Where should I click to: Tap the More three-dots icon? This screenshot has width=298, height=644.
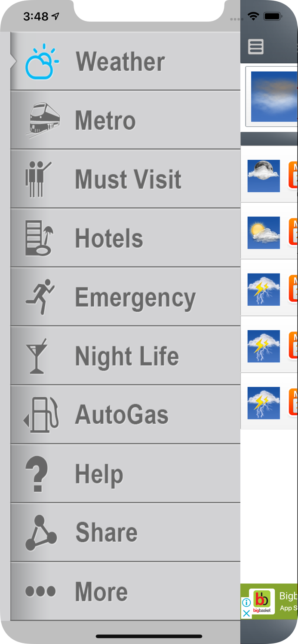[x=40, y=592]
